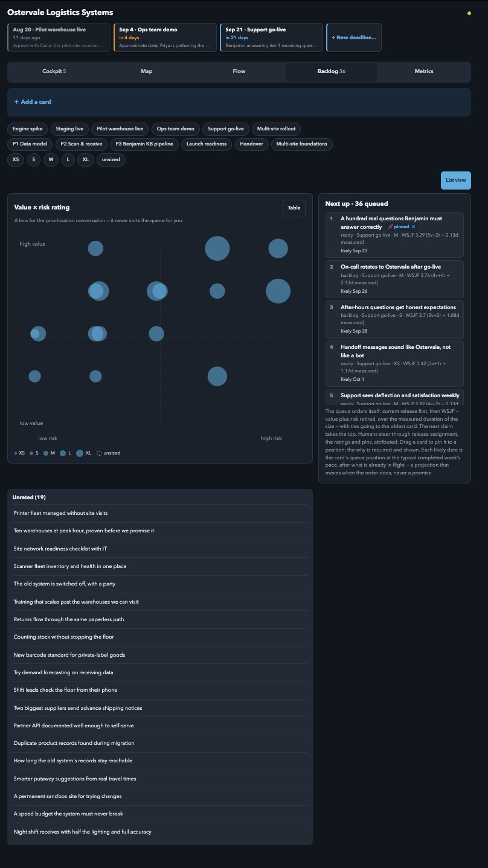
Task: Open the Aug 20 Pilot warehouse live deadline card
Action: [x=59, y=37]
